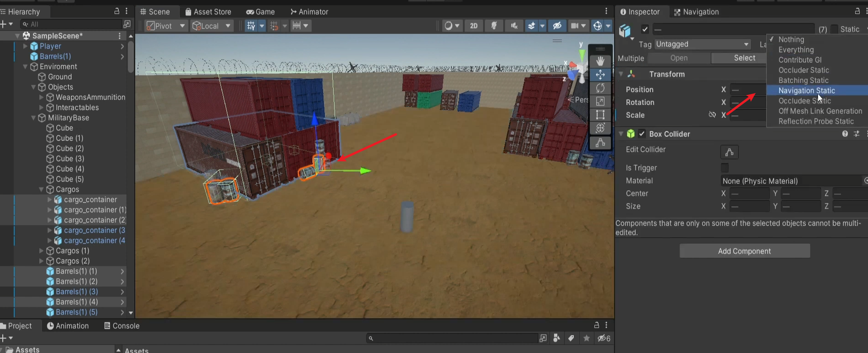The width and height of the screenshot is (868, 353).
Task: Open the Gizmos dropdown arrow
Action: click(609, 26)
